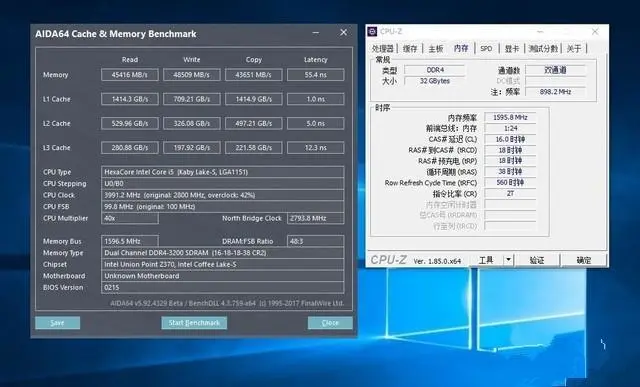Close AIDA64 window with the X icon
This screenshot has width=640, height=387.
pyautogui.click(x=344, y=32)
